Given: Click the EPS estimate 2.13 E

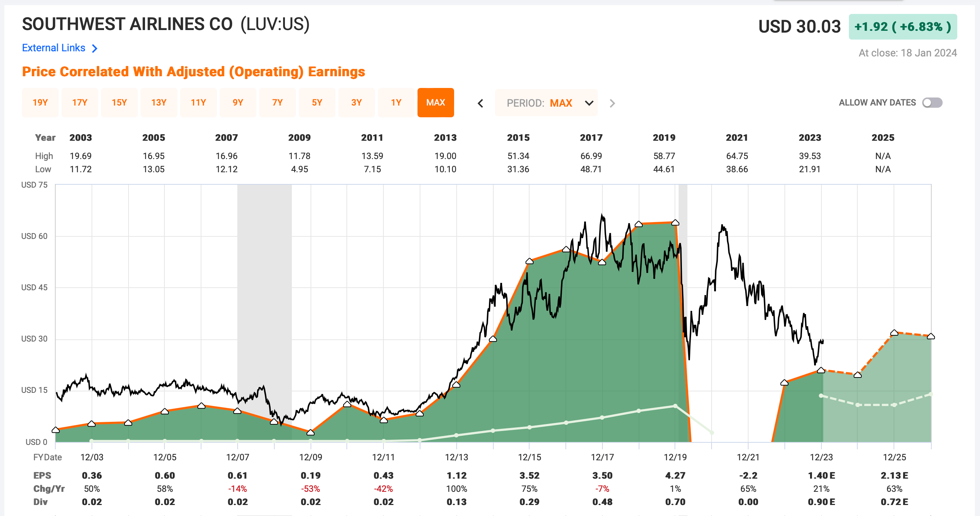Looking at the screenshot, I should click(x=894, y=476).
